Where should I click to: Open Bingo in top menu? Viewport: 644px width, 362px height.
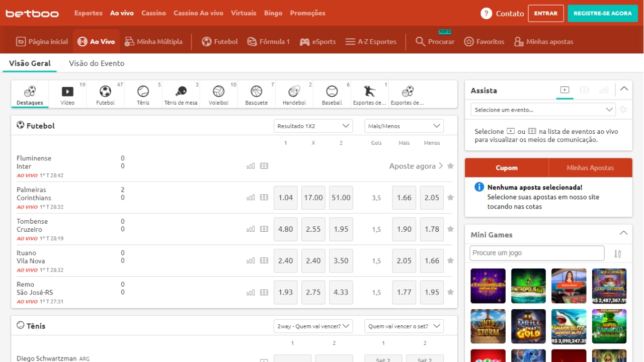point(273,13)
